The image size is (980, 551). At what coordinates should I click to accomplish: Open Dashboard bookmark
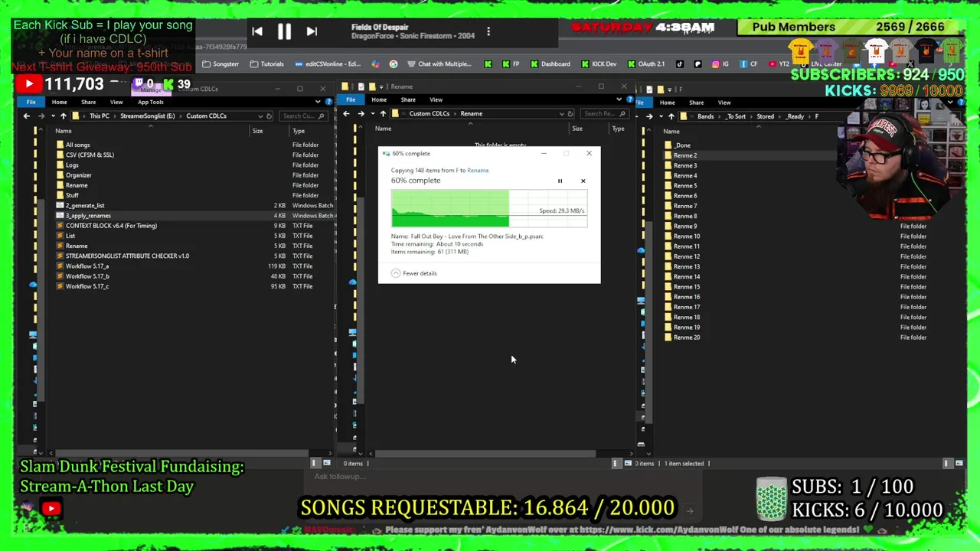[x=550, y=64]
